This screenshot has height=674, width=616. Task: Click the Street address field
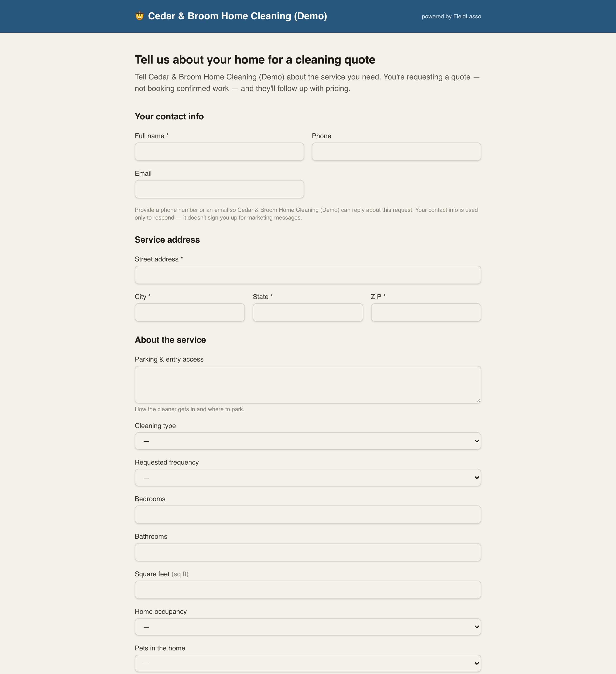click(308, 275)
